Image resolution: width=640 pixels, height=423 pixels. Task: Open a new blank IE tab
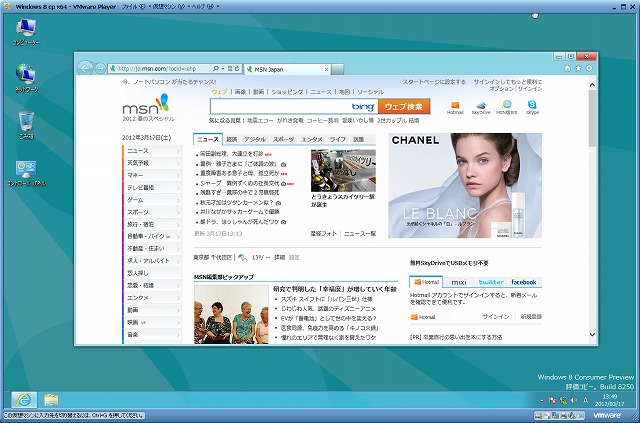click(x=337, y=69)
